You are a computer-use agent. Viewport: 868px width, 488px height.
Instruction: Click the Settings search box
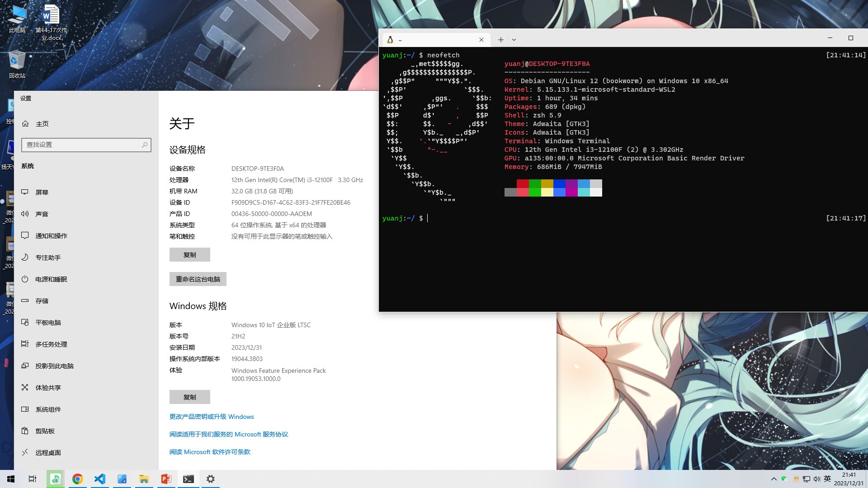[86, 145]
